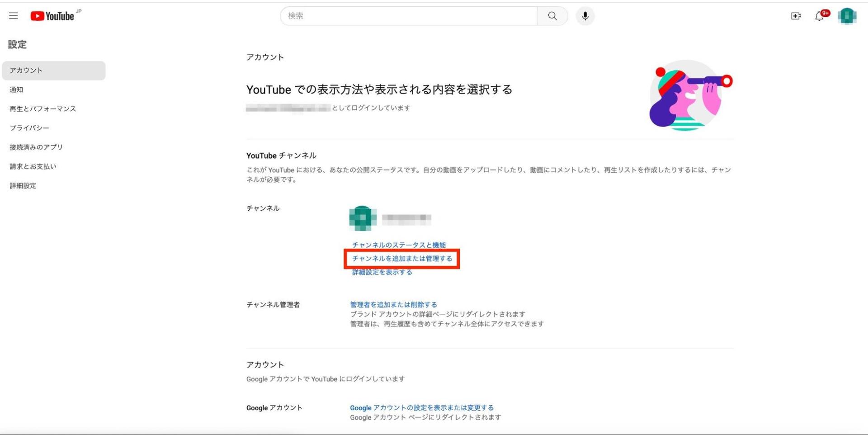Open the Google アカウント settings link
This screenshot has height=435, width=868.
point(422,407)
